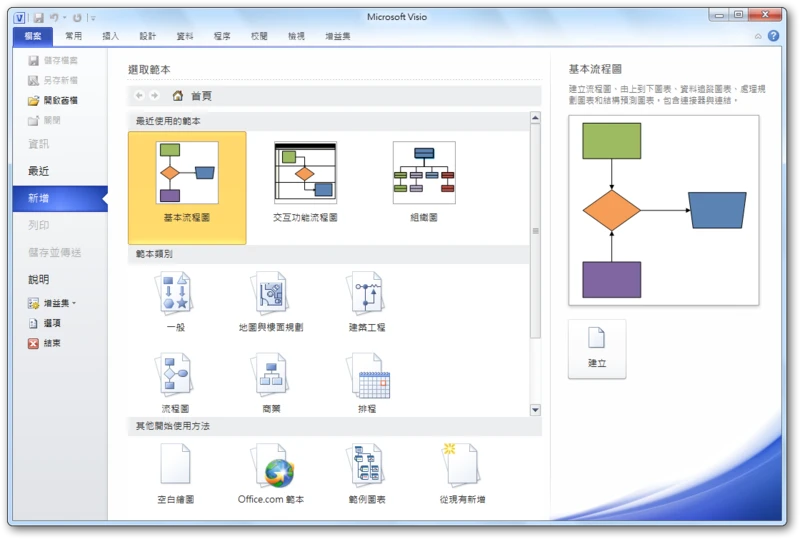Switch to the 校閱 ribbon tab
Screen dimensions: 800x539
pos(259,36)
